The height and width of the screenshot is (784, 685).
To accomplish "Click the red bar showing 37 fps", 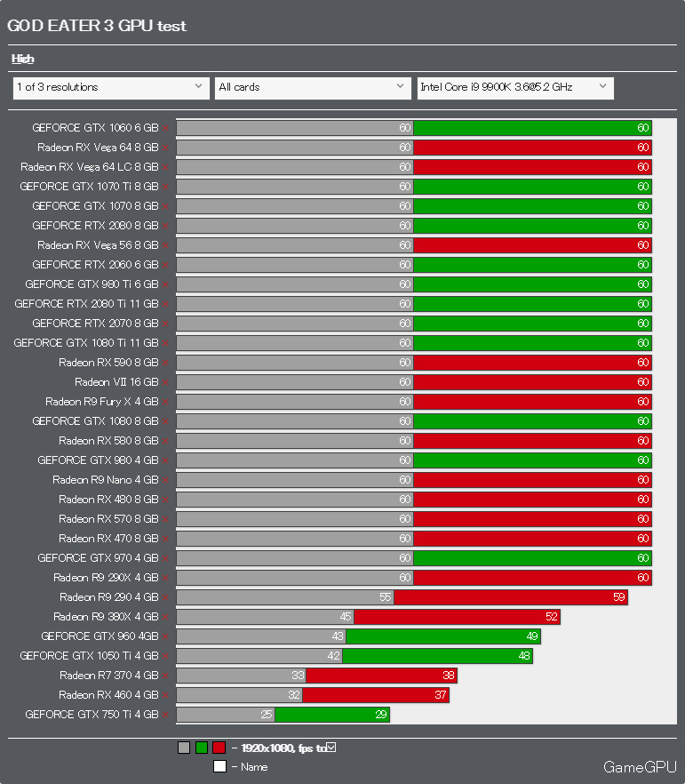I will coord(376,695).
